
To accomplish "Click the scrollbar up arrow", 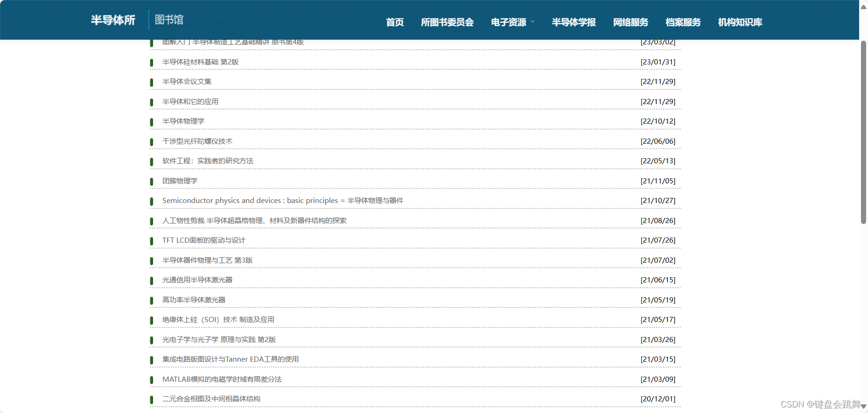I will pos(863,7).
